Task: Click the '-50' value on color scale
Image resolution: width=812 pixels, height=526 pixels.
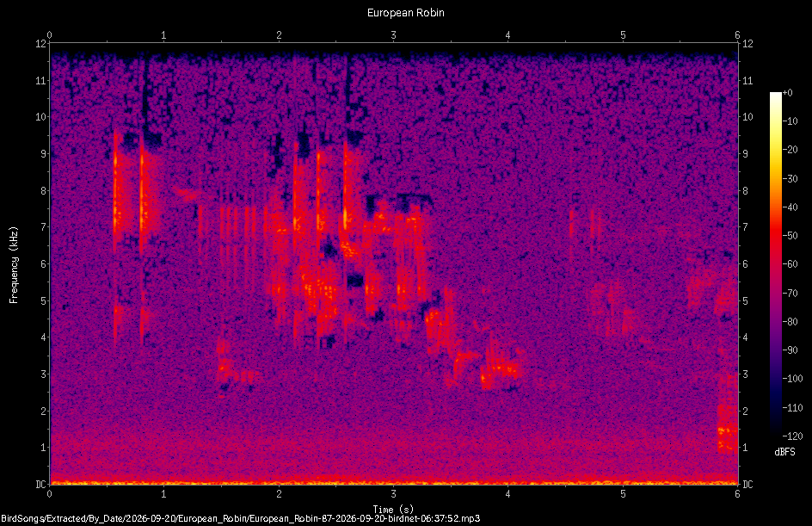Action: click(790, 235)
